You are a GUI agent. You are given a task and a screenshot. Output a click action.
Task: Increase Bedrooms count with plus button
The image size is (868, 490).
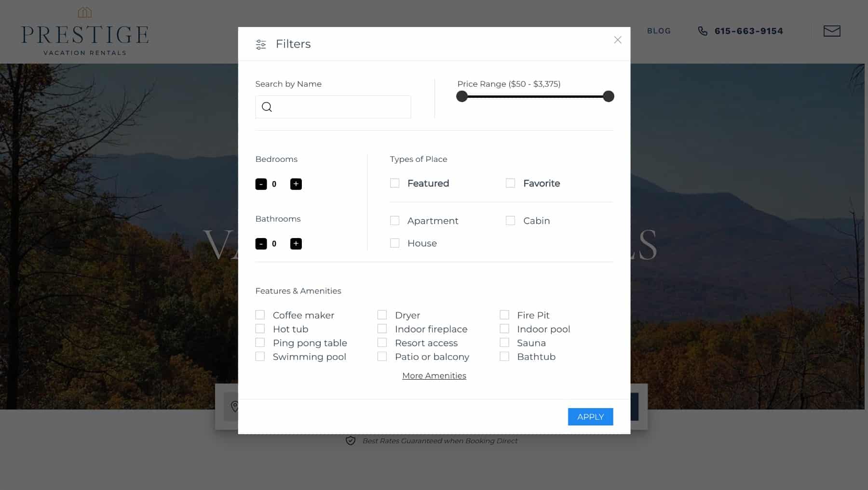click(x=296, y=184)
